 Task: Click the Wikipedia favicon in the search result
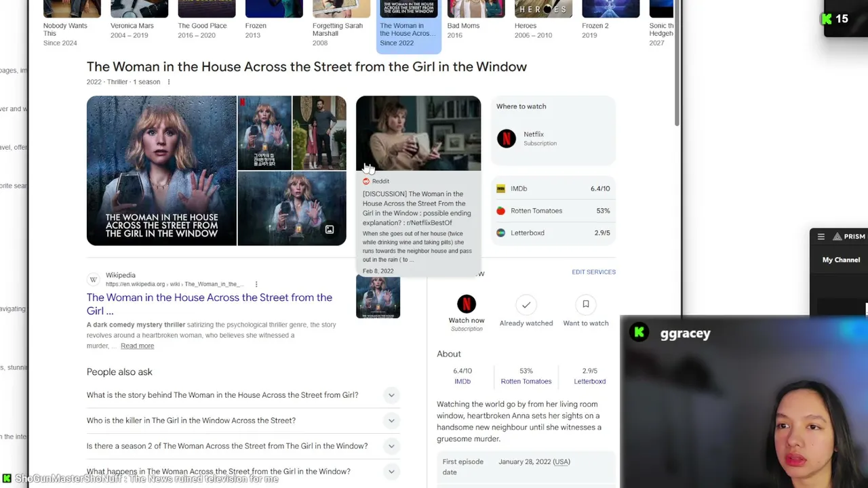pos(94,279)
